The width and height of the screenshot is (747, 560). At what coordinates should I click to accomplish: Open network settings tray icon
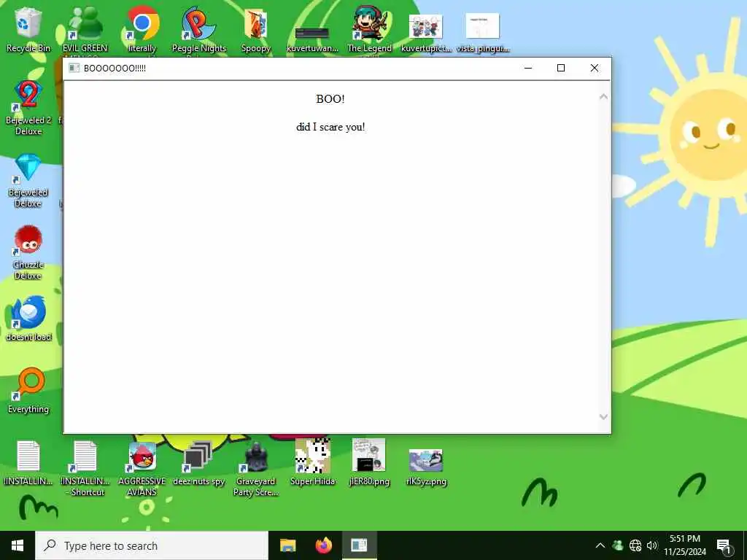(x=635, y=545)
